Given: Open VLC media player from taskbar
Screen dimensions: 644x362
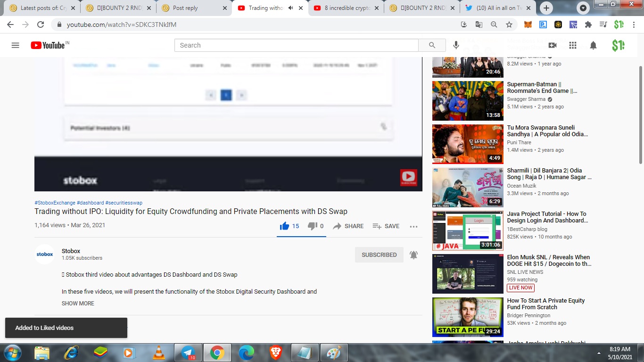Looking at the screenshot, I should pos(159,353).
